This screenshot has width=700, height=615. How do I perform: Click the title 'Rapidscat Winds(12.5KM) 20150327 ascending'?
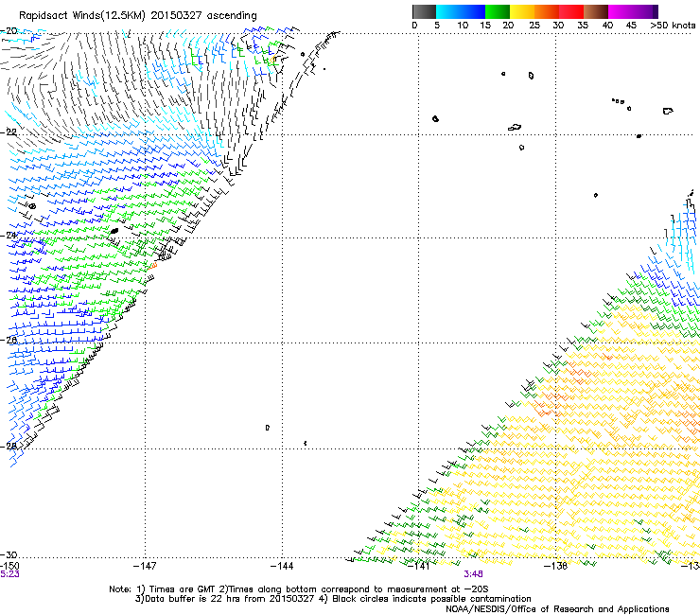pos(138,16)
